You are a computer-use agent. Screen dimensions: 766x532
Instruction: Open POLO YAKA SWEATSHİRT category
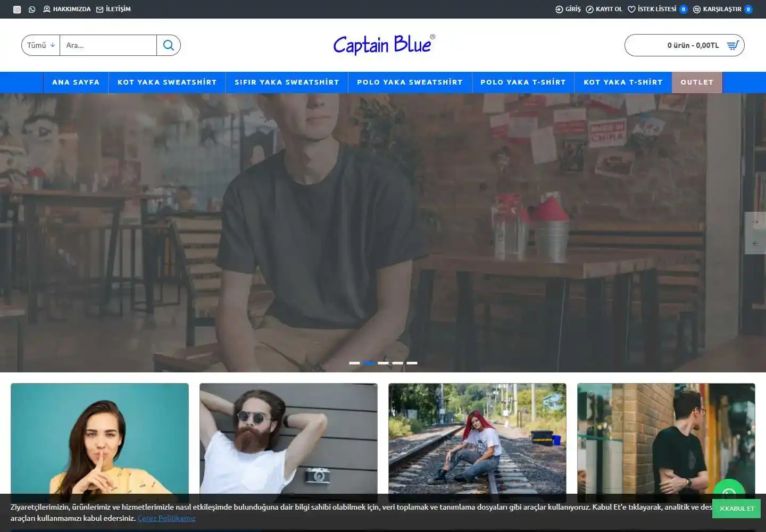click(x=410, y=82)
